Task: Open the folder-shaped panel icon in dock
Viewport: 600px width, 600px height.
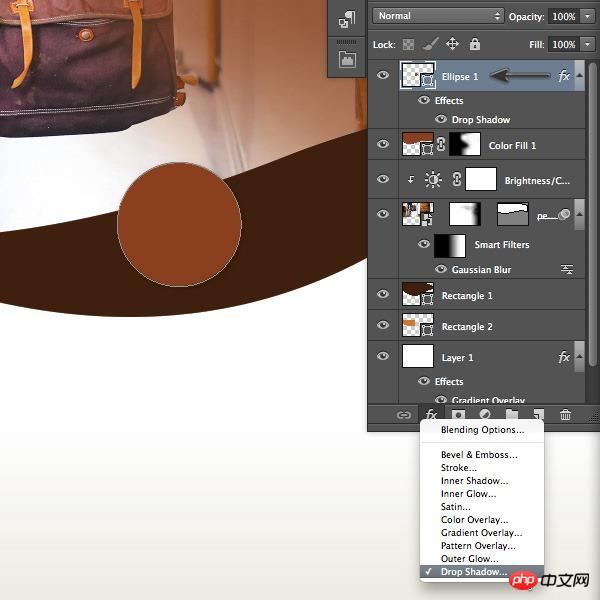Action: [347, 59]
